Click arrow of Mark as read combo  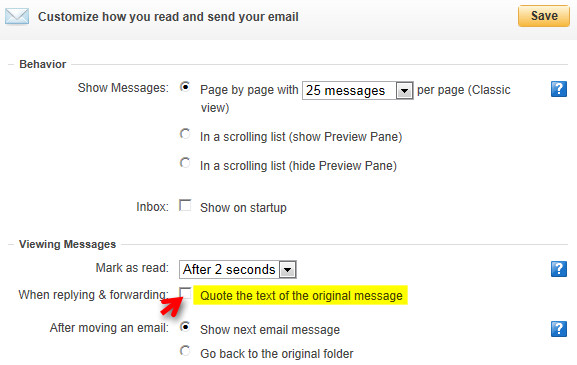coord(288,270)
